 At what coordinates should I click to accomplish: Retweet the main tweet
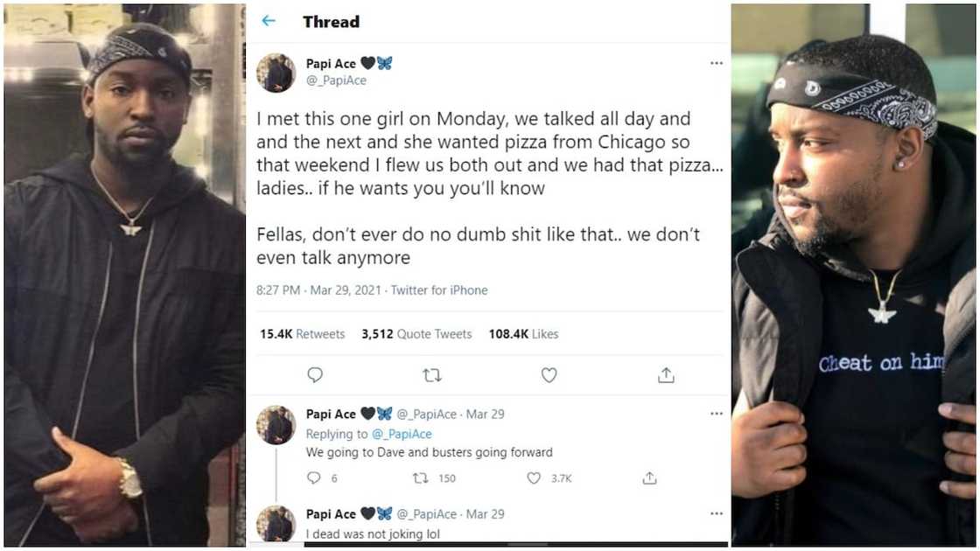click(x=431, y=374)
